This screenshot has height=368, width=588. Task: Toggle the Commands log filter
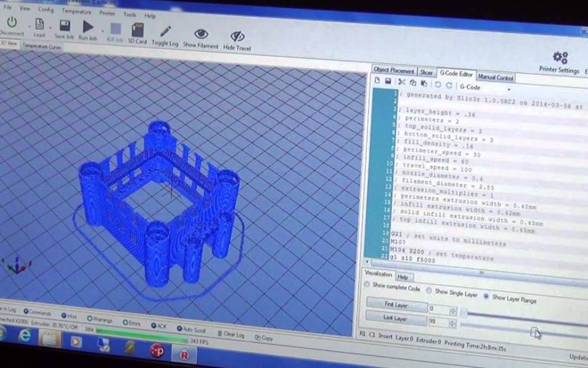click(38, 312)
